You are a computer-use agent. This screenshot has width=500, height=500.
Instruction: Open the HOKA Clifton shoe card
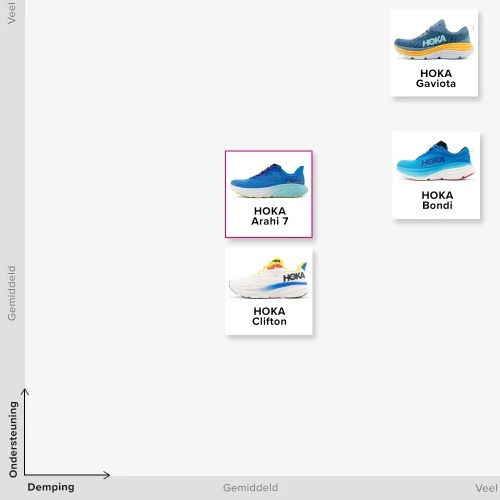[x=269, y=292]
